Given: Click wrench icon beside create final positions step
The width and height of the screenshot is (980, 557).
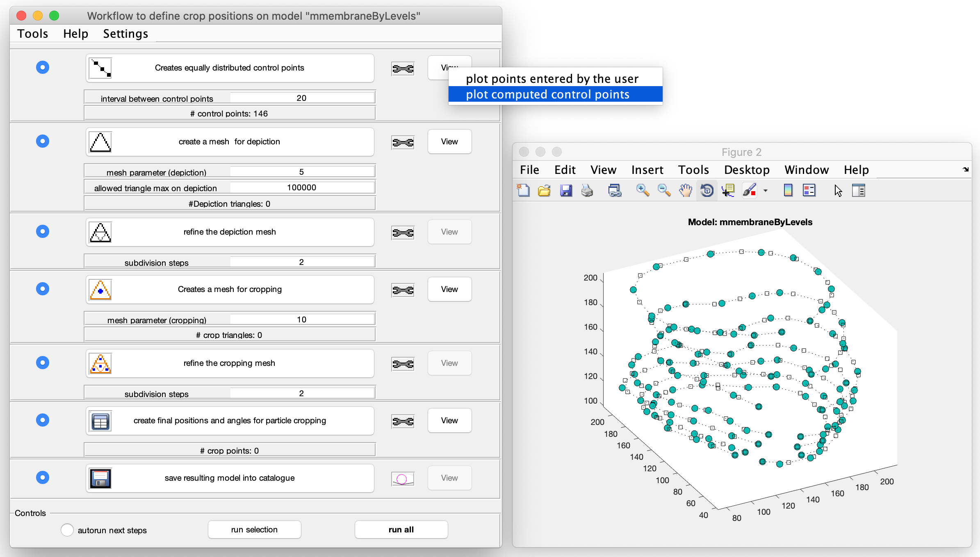Looking at the screenshot, I should tap(403, 422).
